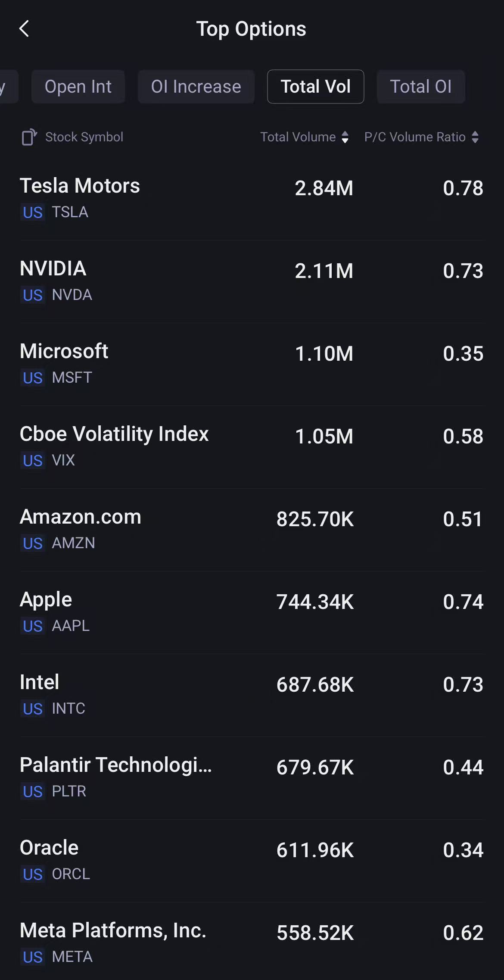Sort by Total Volume arrows
504x980 pixels.
click(x=345, y=137)
